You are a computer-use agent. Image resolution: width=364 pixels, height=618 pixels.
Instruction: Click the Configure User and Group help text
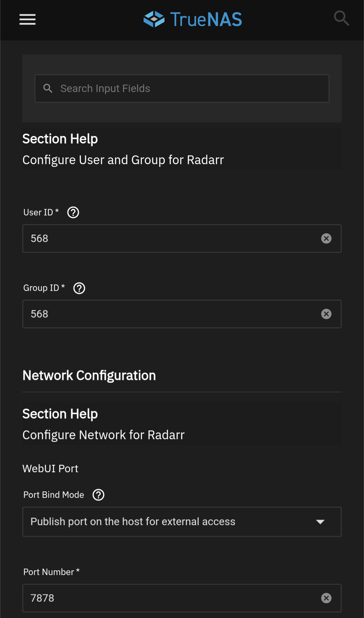123,160
